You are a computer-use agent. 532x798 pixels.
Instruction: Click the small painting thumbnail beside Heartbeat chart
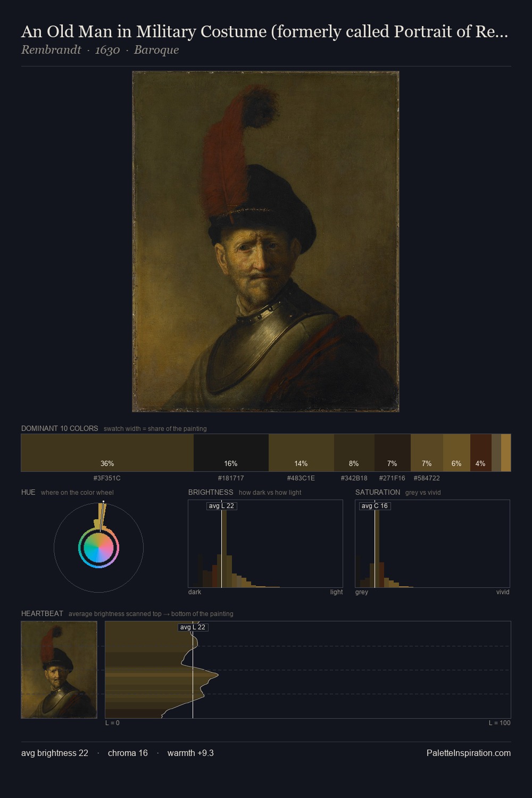click(x=59, y=670)
